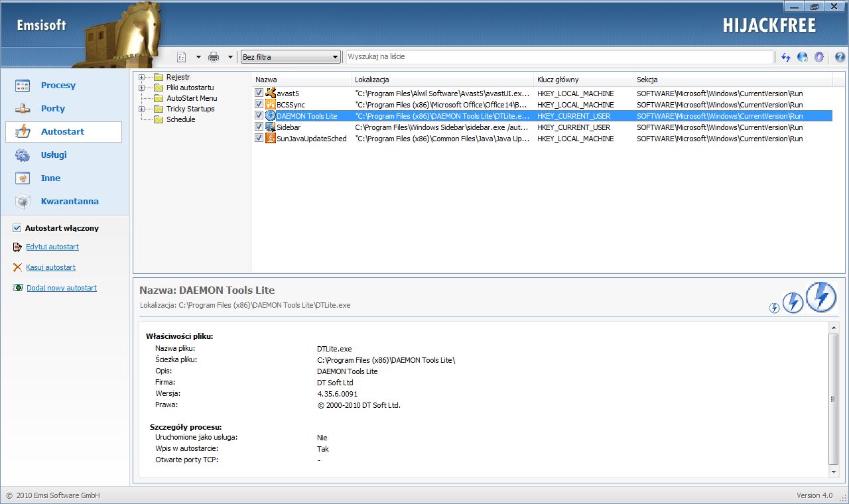Image resolution: width=849 pixels, height=504 pixels.
Task: Select the SunJavaUpdateSched row name
Action: [x=312, y=139]
